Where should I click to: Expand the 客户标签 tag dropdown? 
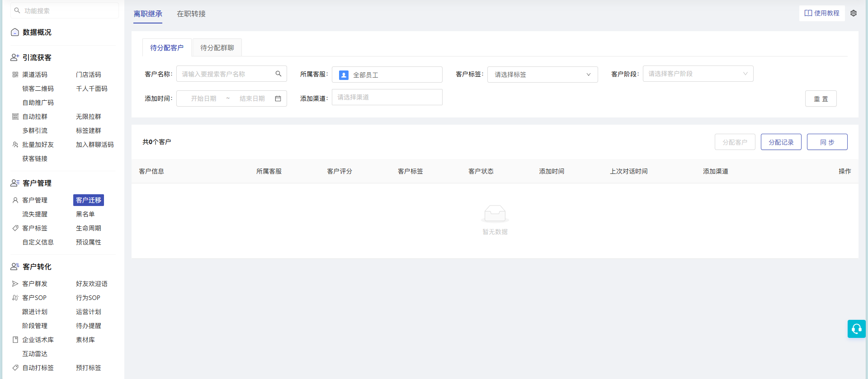coord(542,75)
